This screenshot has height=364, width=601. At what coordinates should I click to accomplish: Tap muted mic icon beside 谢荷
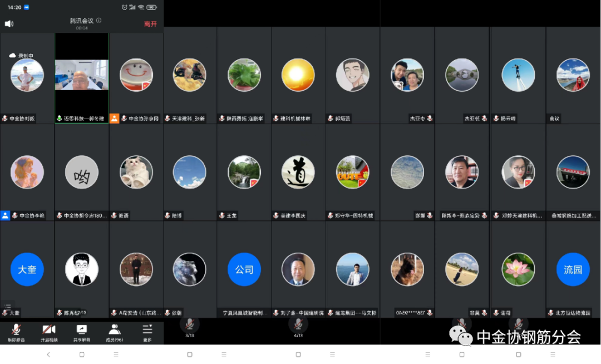[496, 313]
